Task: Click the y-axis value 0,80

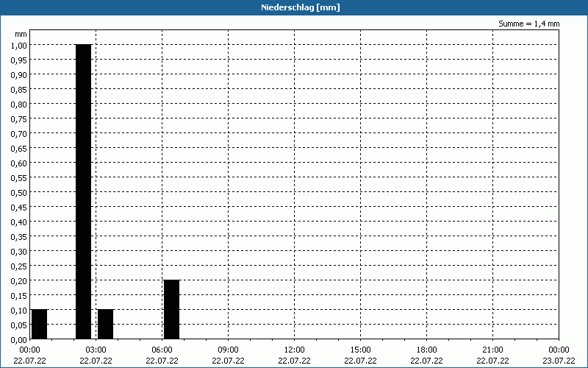Action: click(x=19, y=104)
